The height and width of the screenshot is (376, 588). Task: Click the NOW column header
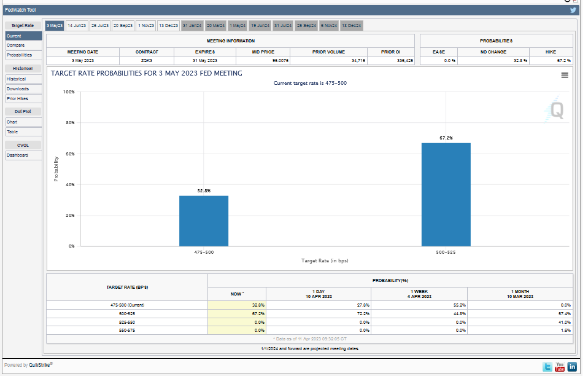(237, 294)
